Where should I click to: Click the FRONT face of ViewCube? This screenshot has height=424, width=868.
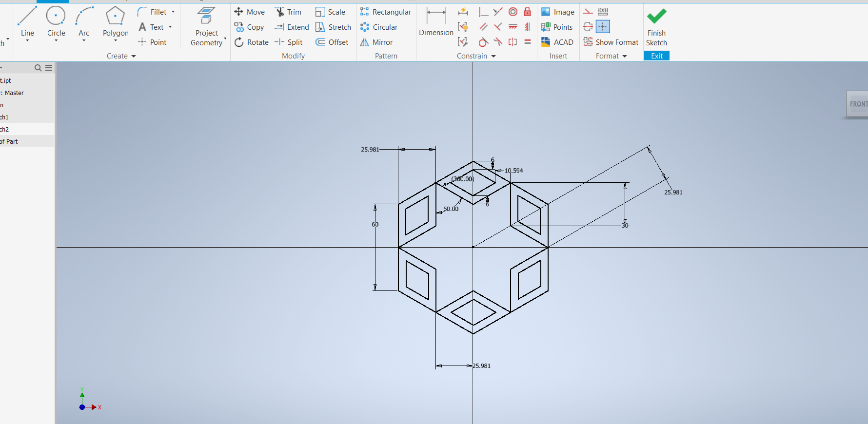coord(858,104)
